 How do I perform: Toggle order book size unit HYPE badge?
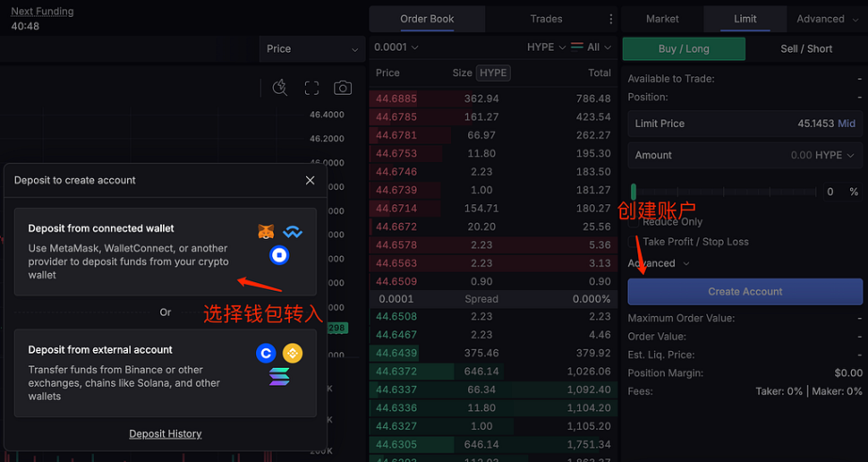pos(492,72)
